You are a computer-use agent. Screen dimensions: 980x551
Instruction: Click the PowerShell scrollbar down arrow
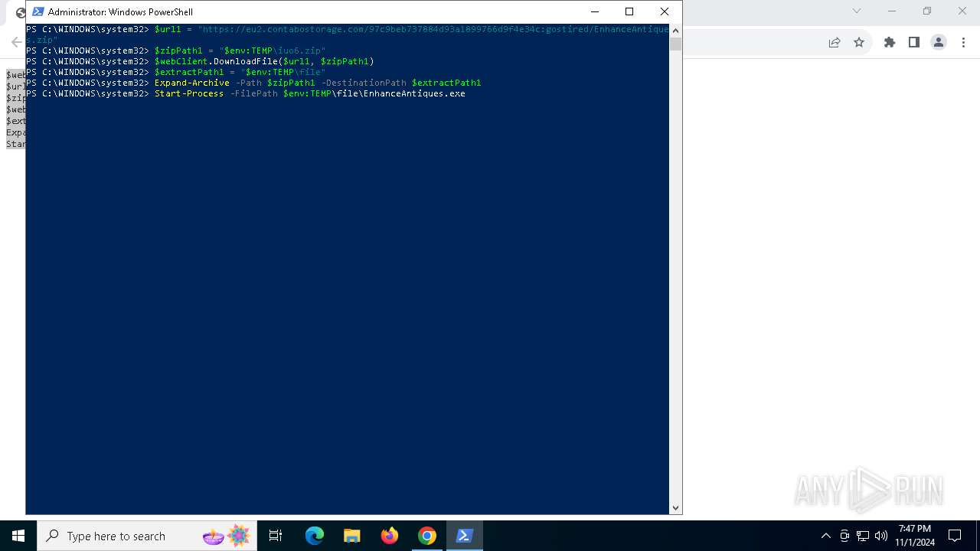pos(675,507)
